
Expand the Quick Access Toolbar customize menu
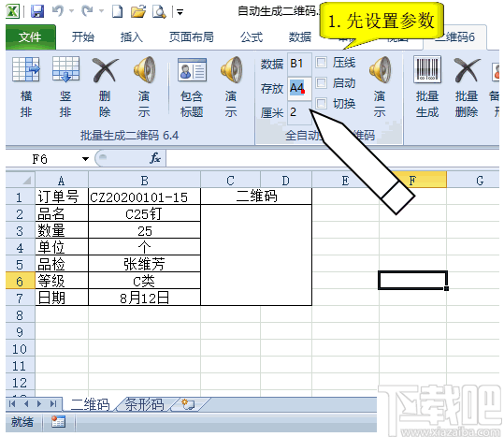tap(180, 13)
